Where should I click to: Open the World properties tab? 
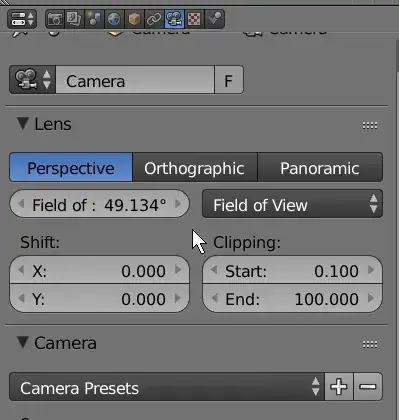(x=114, y=19)
